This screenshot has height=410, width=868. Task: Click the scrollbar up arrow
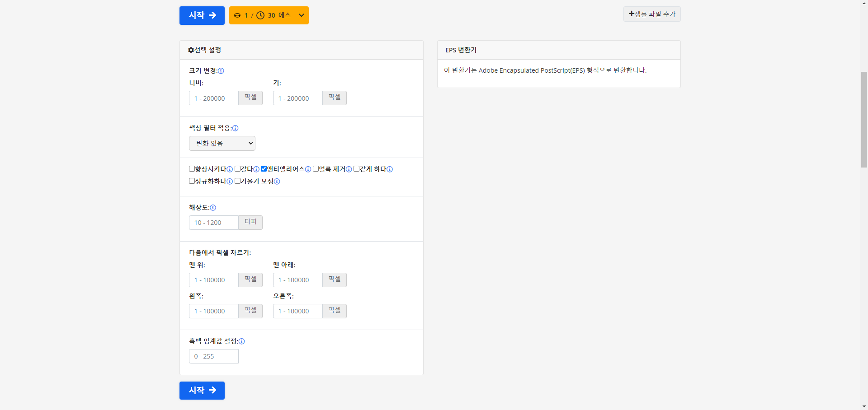[x=864, y=3]
